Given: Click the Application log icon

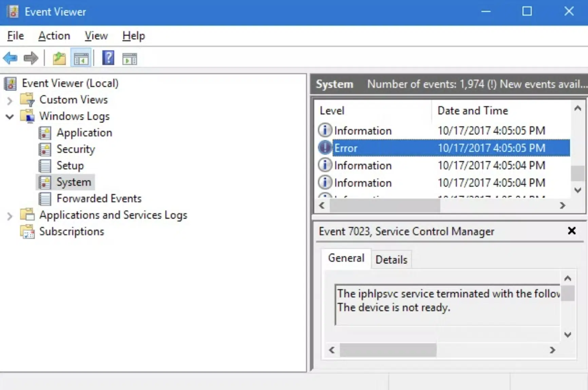Looking at the screenshot, I should tap(46, 133).
